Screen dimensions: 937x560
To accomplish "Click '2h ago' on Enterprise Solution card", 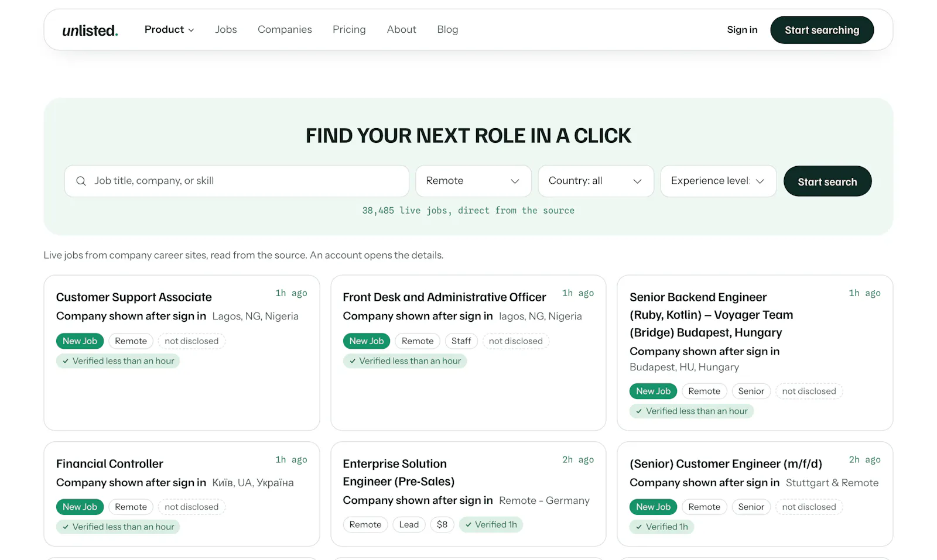I will coord(578,460).
